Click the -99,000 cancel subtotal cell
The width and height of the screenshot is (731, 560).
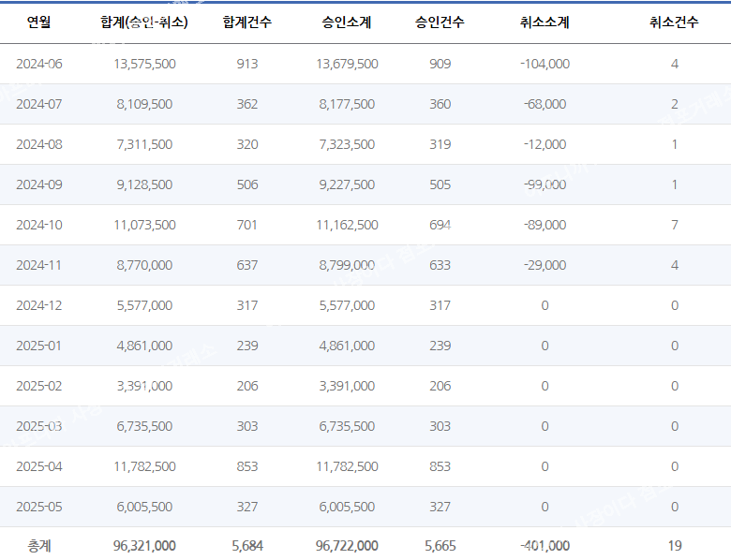(x=545, y=184)
